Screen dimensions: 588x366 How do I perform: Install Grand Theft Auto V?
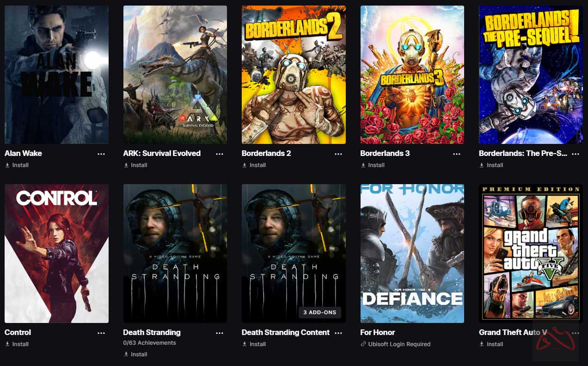click(491, 344)
